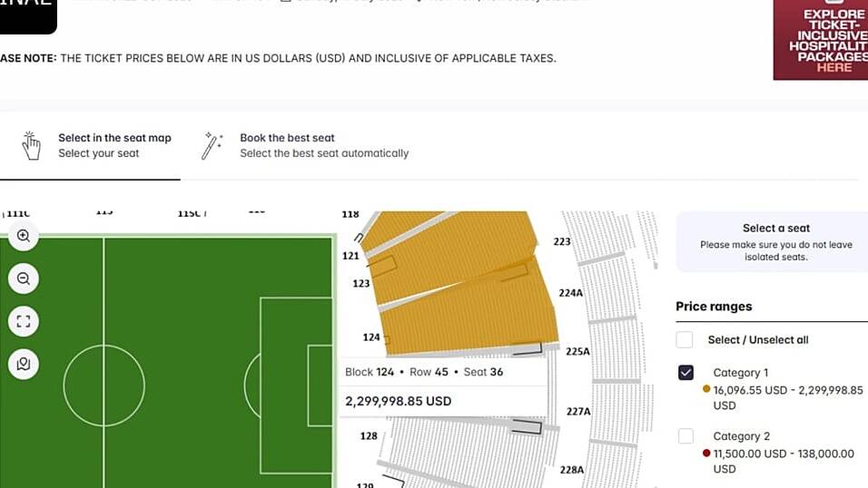Click the map location pin icon
Image resolution: width=868 pixels, height=488 pixels.
(24, 364)
